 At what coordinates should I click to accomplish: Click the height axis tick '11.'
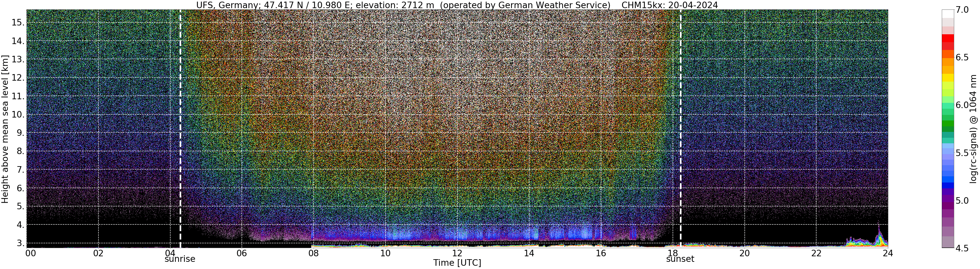(18, 96)
